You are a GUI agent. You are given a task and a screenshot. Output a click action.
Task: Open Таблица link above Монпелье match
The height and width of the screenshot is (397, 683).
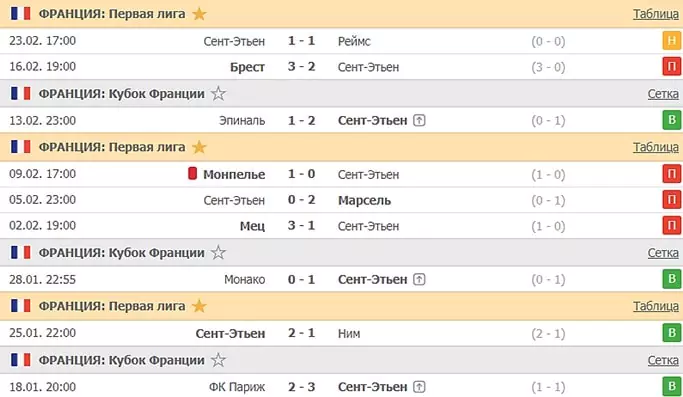click(x=656, y=147)
